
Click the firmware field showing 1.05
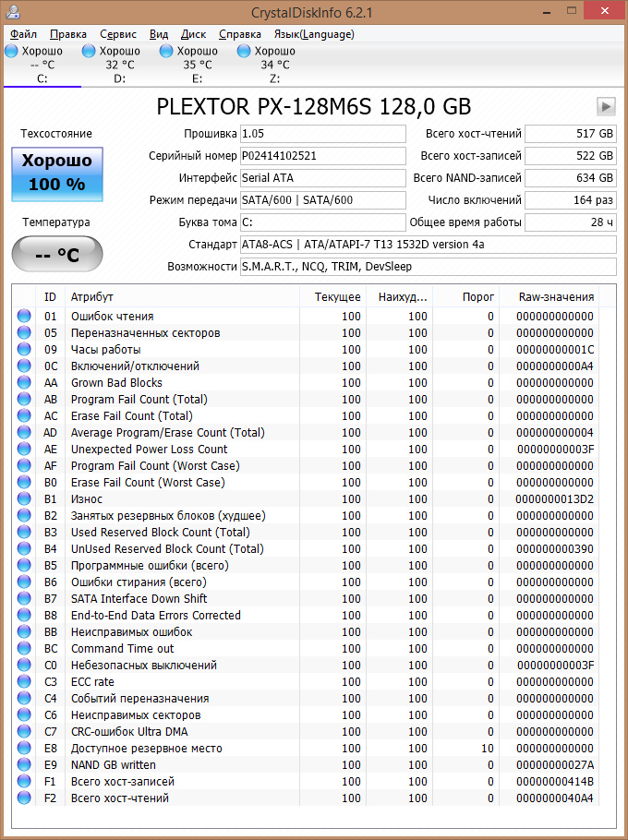tap(323, 134)
